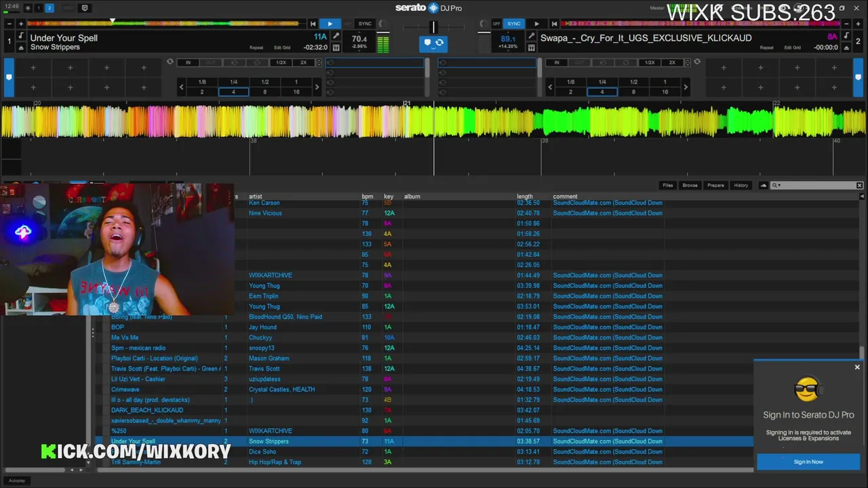Image resolution: width=868 pixels, height=488 pixels.
Task: Click center cue marker blue button
Action: point(427,43)
